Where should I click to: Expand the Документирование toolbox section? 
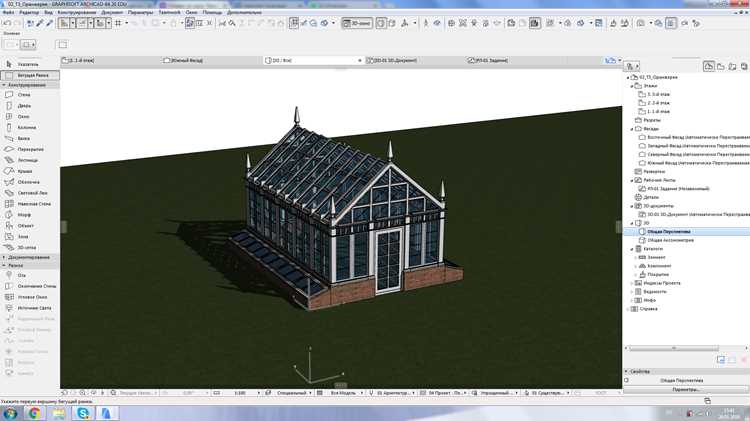pos(30,257)
